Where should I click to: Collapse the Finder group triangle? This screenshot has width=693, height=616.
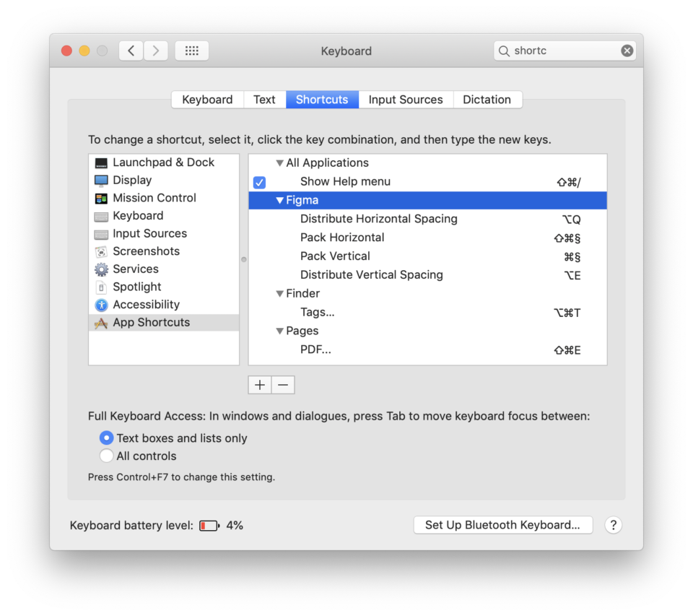[279, 294]
